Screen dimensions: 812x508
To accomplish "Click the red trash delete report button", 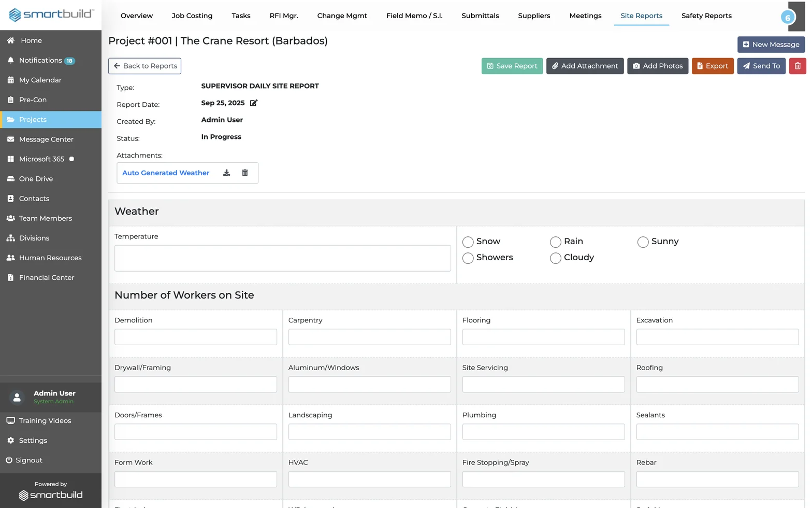I will 798,66.
